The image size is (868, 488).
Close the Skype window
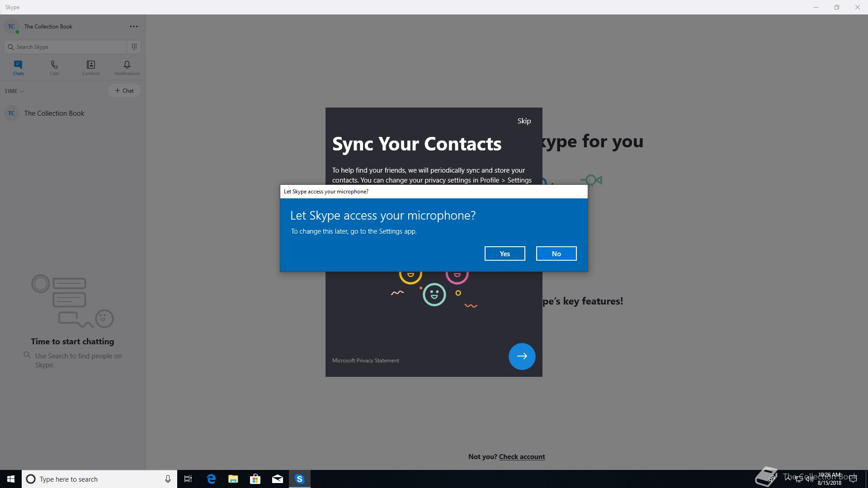[858, 7]
